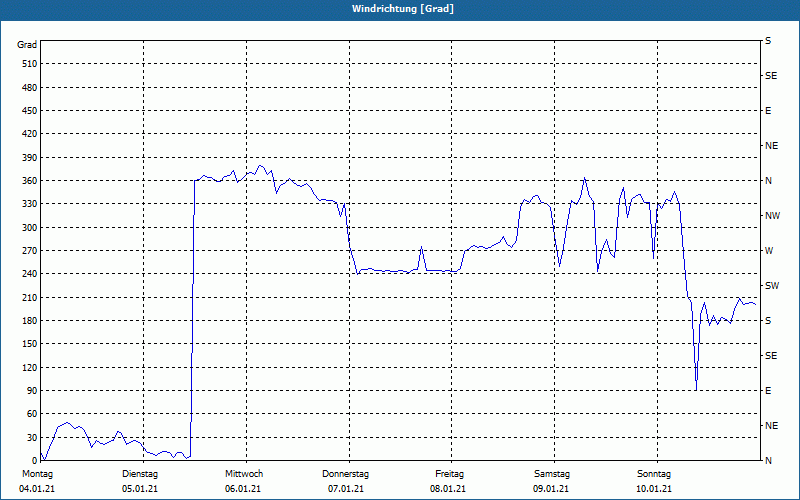Viewport: 800px width, 500px height.
Task: Click the date 10.01.21
Action: coord(654,489)
